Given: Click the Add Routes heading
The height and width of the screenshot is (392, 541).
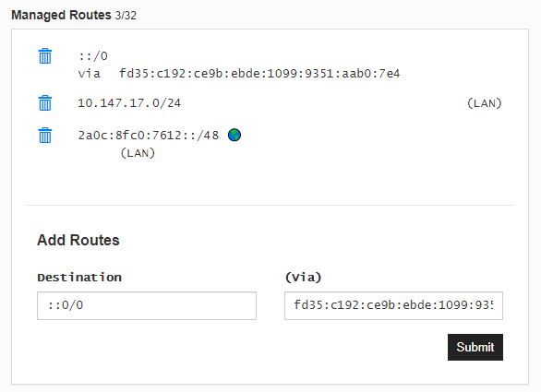Looking at the screenshot, I should click(78, 240).
